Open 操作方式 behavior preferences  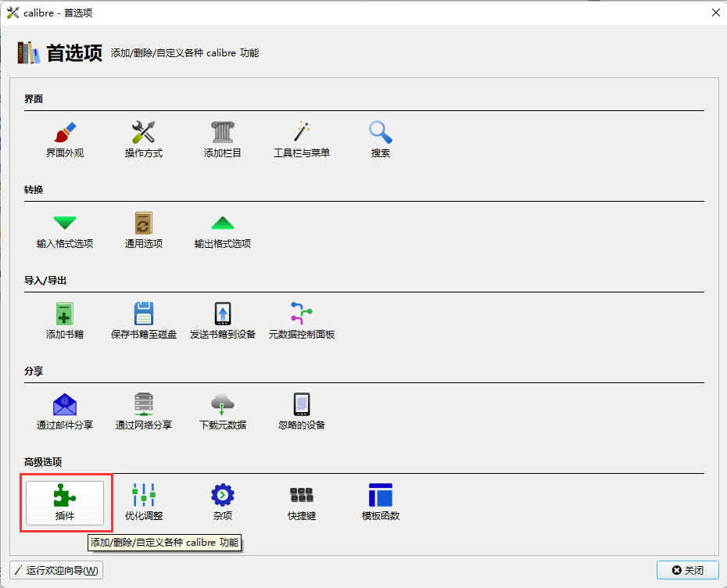point(144,139)
